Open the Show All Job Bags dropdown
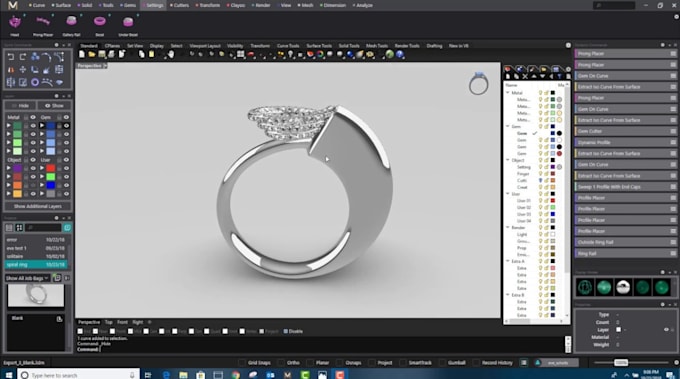 (x=28, y=278)
